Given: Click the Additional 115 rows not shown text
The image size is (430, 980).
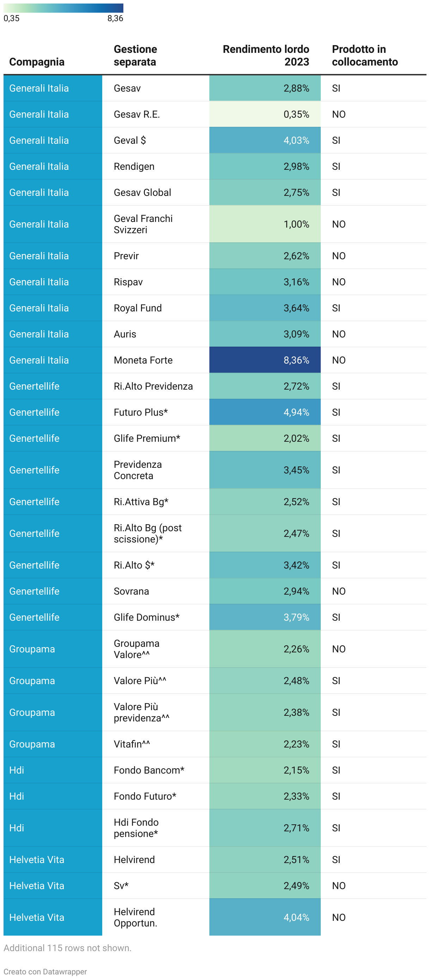Looking at the screenshot, I should (x=67, y=948).
